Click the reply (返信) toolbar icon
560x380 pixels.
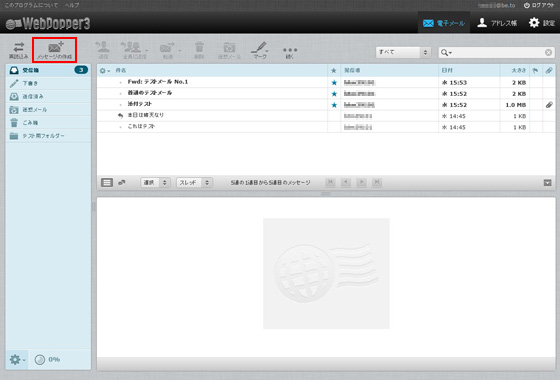point(103,50)
